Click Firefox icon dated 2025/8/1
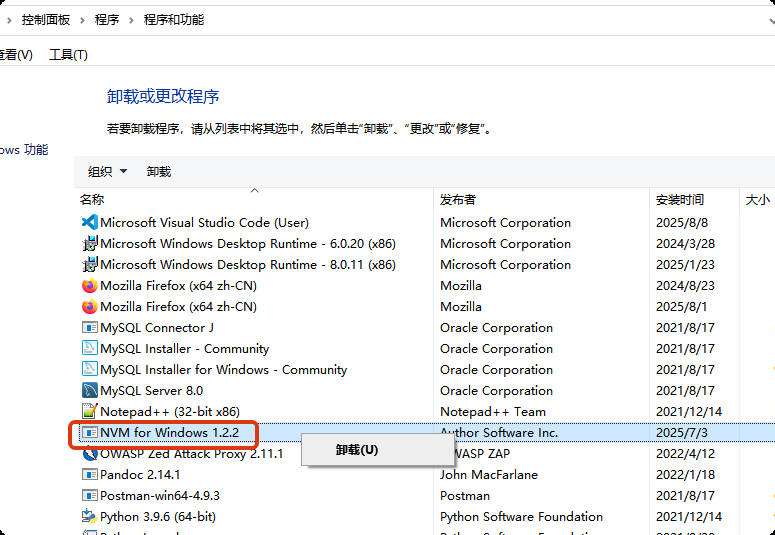The image size is (775, 535). coord(89,307)
